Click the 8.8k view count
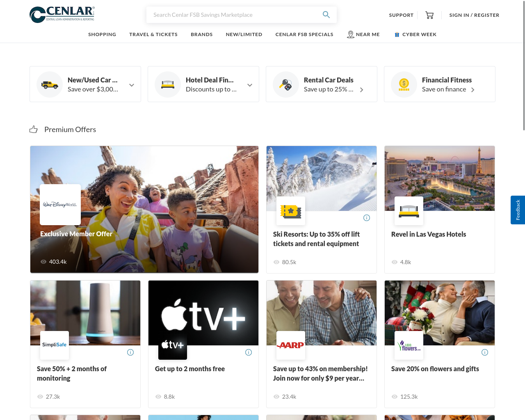 tap(169, 397)
